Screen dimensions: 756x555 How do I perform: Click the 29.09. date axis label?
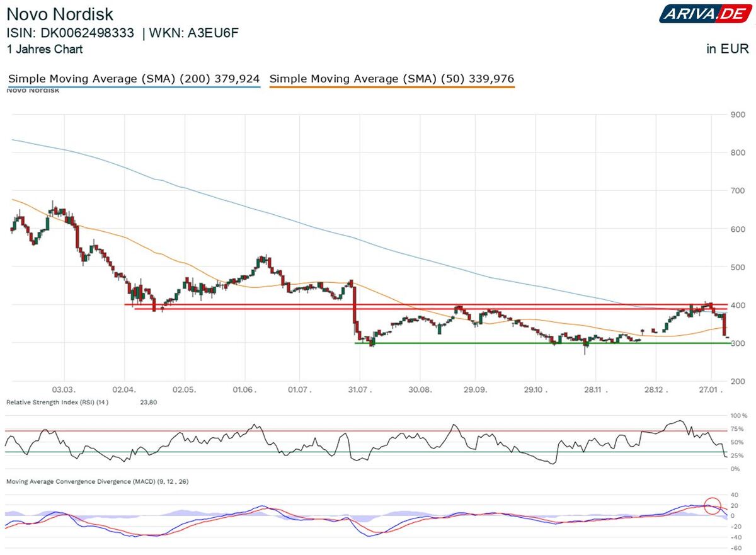pyautogui.click(x=476, y=391)
